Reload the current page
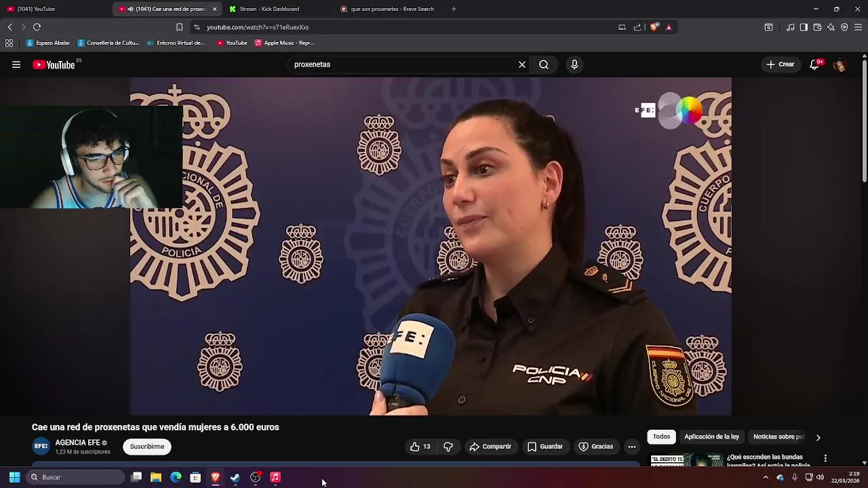868x488 pixels. click(x=37, y=27)
